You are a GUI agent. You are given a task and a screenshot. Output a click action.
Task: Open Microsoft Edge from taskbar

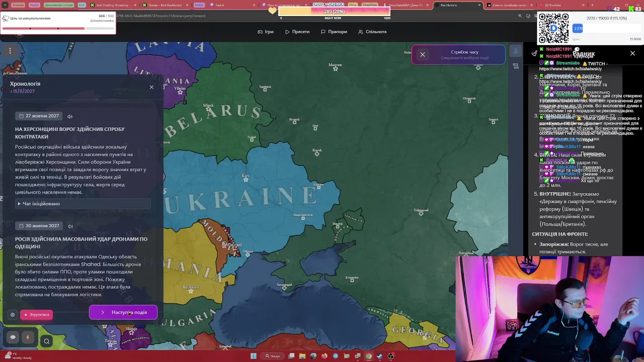pos(313,356)
